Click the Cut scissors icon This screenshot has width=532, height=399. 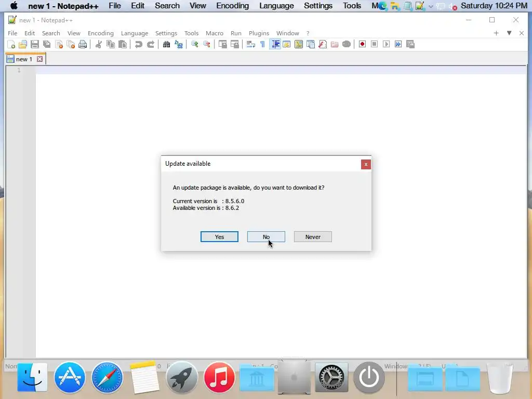tap(98, 44)
